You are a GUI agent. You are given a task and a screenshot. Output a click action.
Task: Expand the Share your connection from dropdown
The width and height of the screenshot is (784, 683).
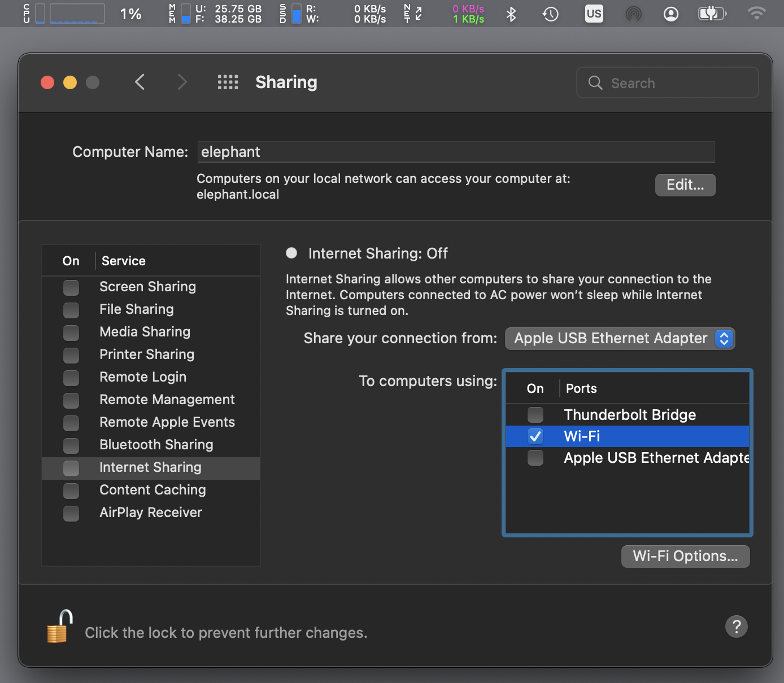click(x=620, y=339)
